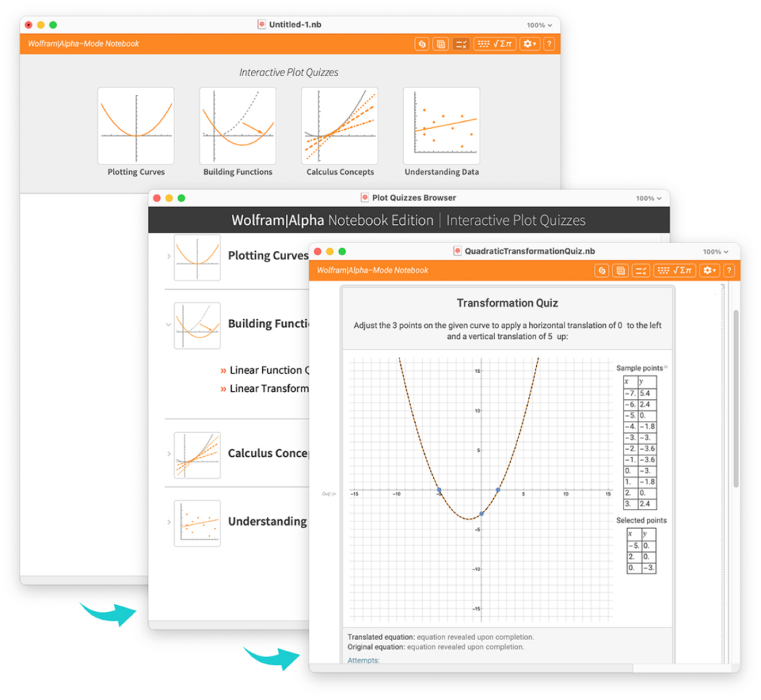
Task: Open the Plotting Curves thumbnail in Untitled-1.nb
Action: click(x=136, y=125)
